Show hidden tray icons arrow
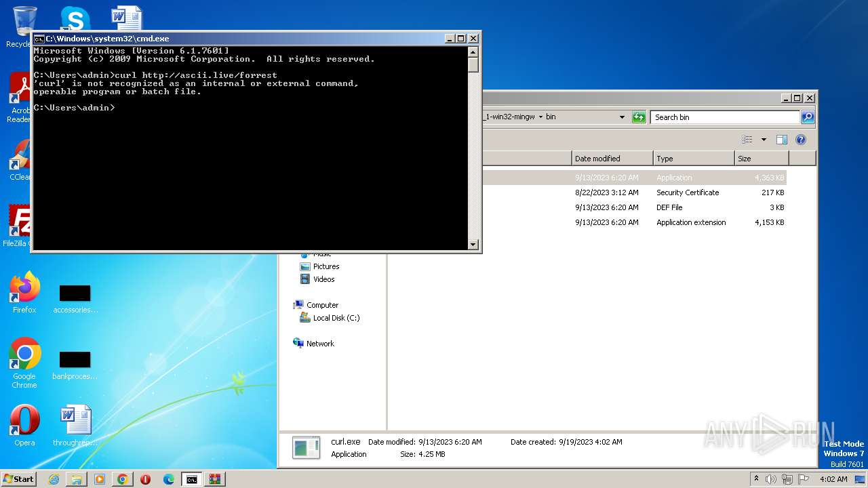The image size is (868, 488). tap(756, 479)
